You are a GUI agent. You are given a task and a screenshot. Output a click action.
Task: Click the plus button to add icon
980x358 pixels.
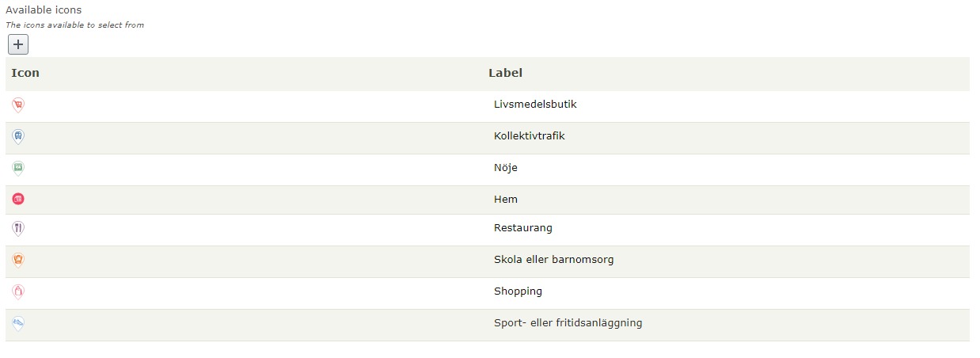pos(18,45)
